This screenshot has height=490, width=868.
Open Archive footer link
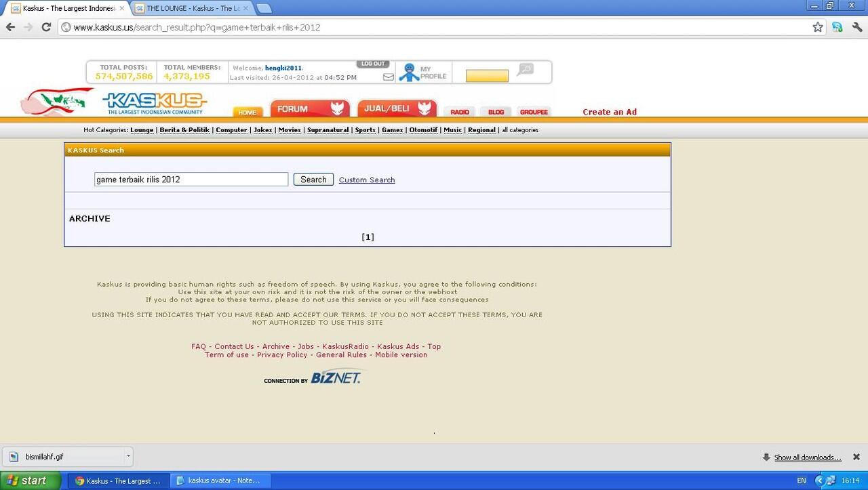tap(276, 346)
